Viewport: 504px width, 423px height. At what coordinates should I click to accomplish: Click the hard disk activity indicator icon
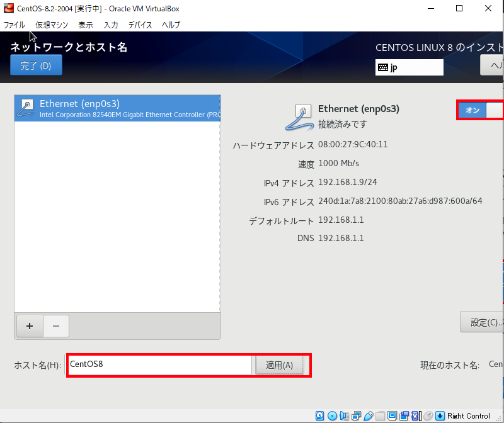pos(320,416)
